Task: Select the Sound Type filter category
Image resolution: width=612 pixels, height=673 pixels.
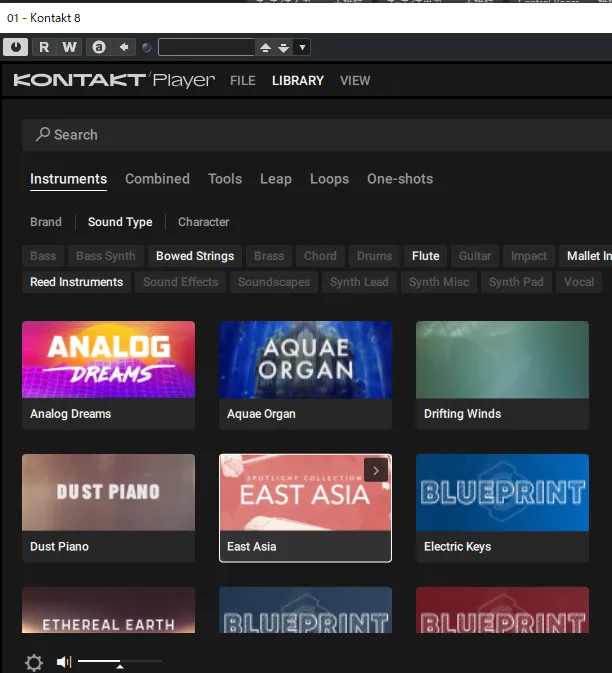Action: [120, 222]
